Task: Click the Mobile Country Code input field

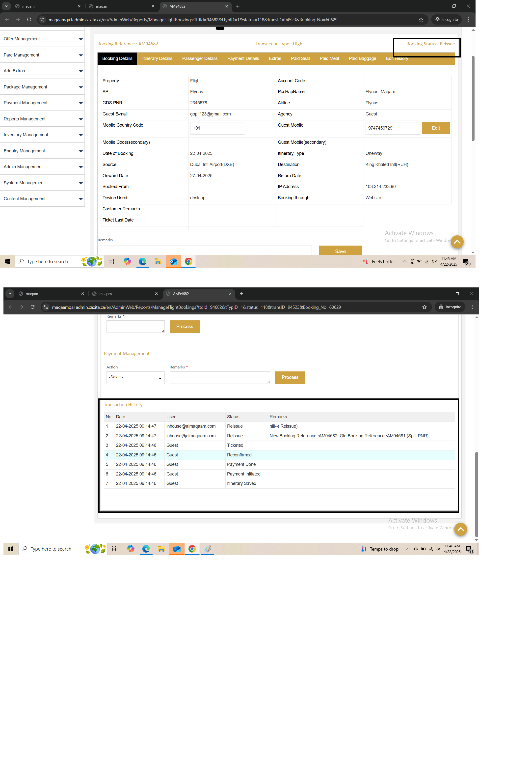Action: 217,128
